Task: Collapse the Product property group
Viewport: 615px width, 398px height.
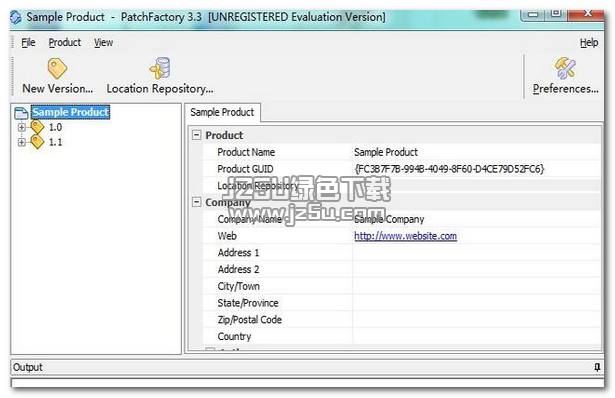Action: click(x=197, y=135)
